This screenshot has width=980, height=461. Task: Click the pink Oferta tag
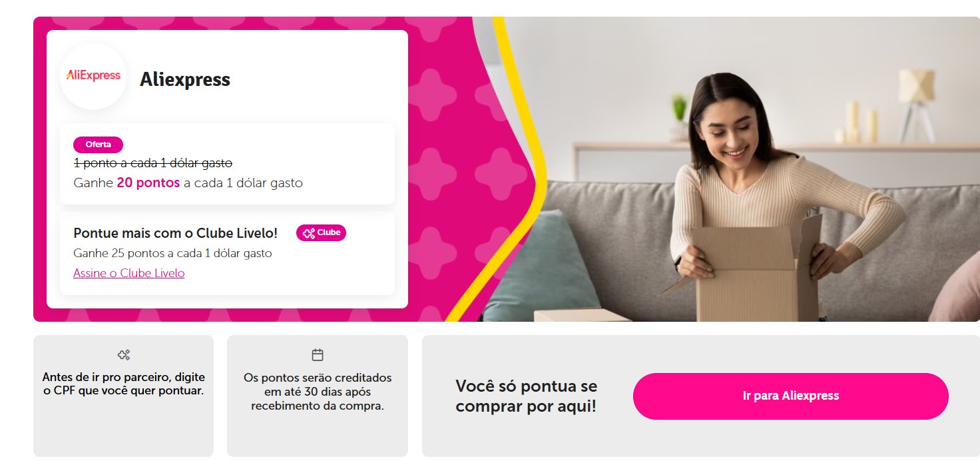tap(98, 145)
